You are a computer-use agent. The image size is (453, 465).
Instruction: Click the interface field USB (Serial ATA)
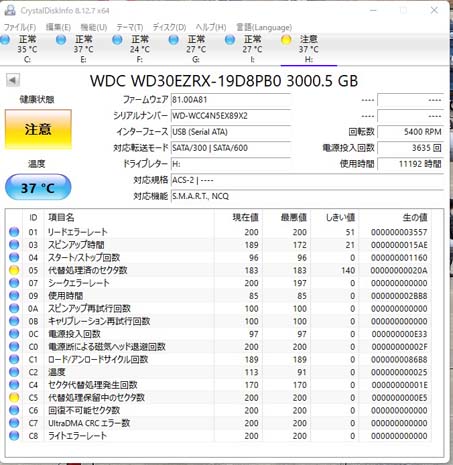[231, 132]
